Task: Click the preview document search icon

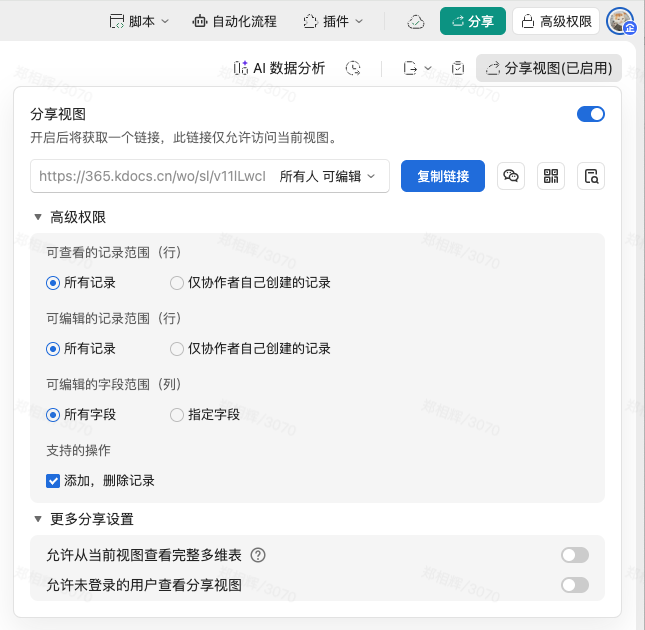Action: 591,176
